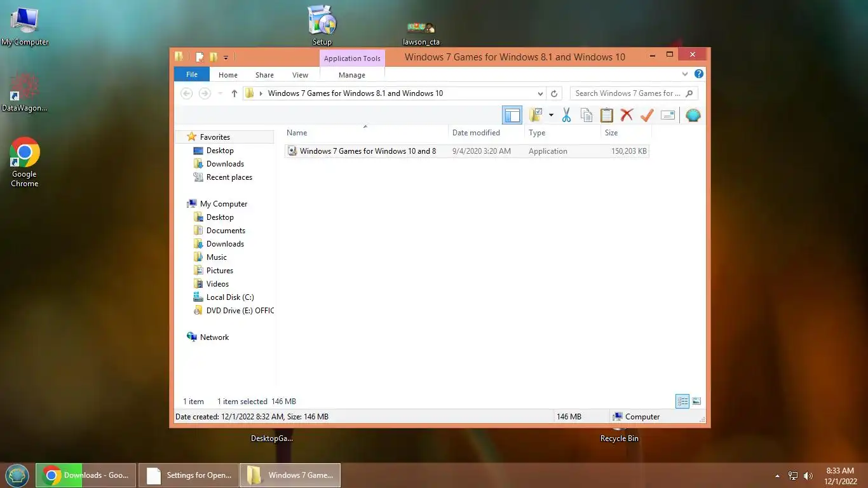Refresh the current folder

[554, 93]
